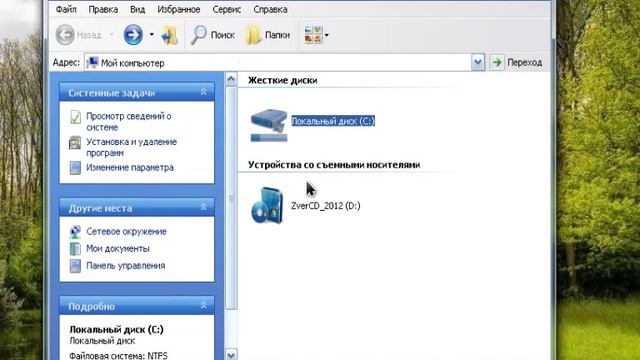
Task: Open Просмотр сведений о системе link
Action: pos(129,122)
